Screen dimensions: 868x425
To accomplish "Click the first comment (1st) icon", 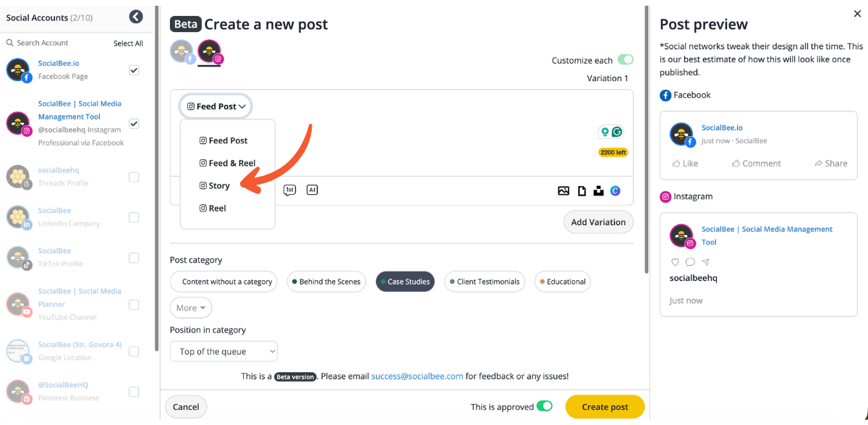I will click(289, 190).
